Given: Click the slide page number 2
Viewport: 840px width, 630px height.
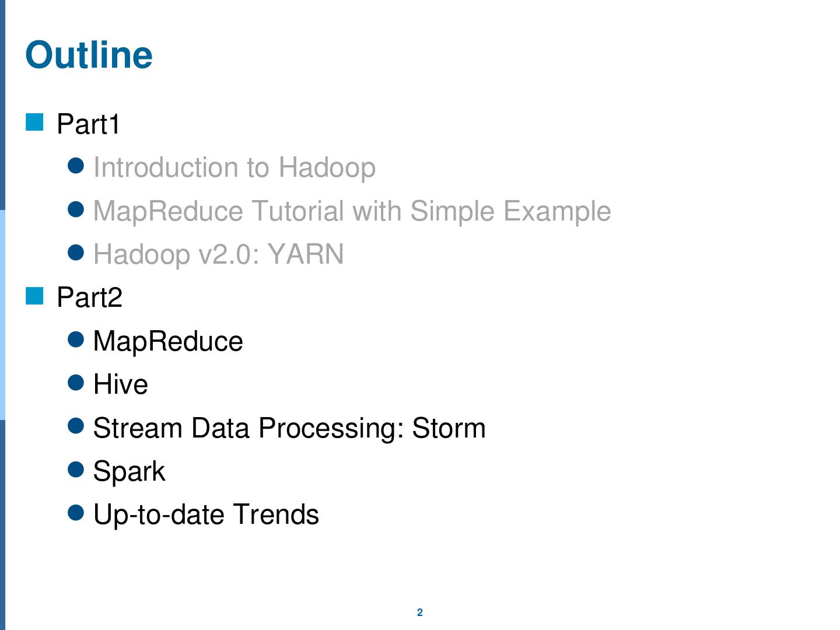Looking at the screenshot, I should click(420, 612).
